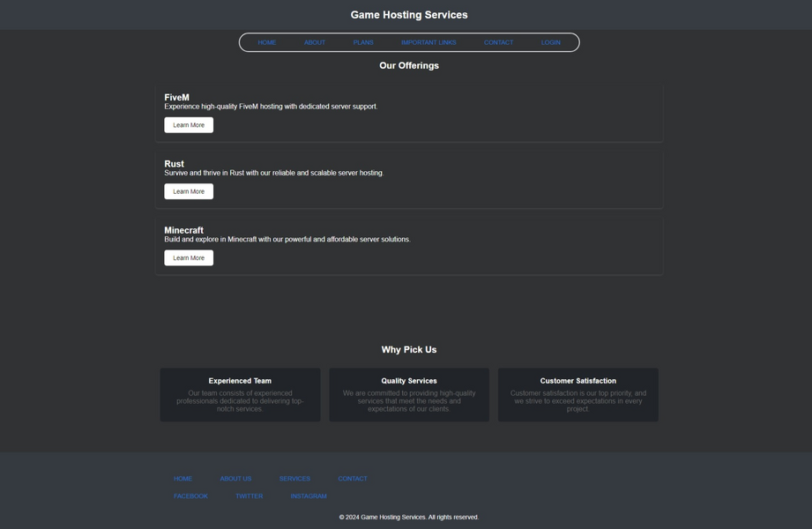
Task: Click the Rust offering title
Action: pos(174,164)
